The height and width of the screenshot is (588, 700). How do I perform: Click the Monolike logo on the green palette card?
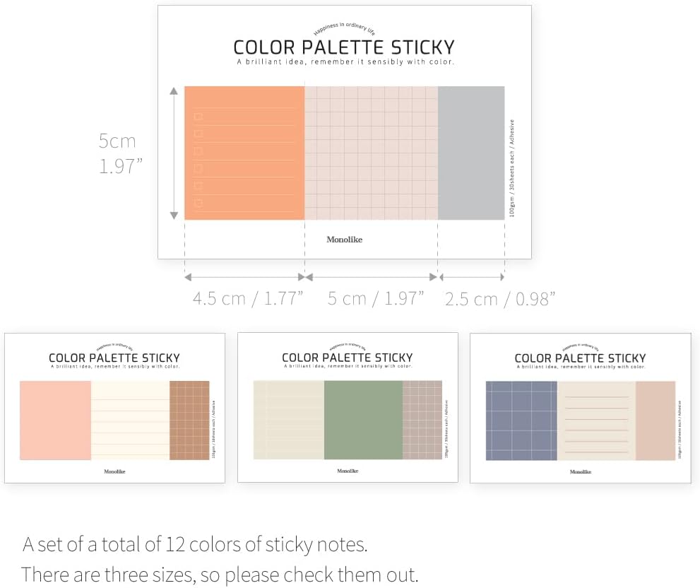pyautogui.click(x=348, y=471)
